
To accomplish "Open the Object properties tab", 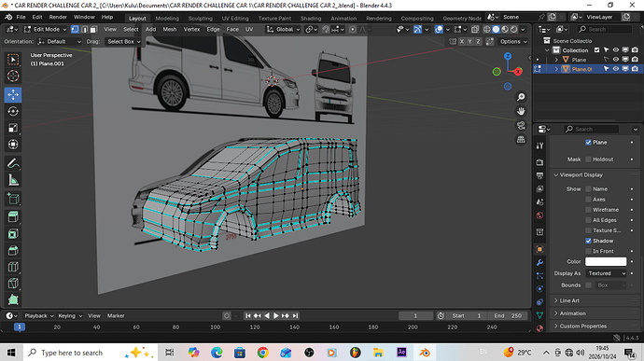I will (539, 249).
